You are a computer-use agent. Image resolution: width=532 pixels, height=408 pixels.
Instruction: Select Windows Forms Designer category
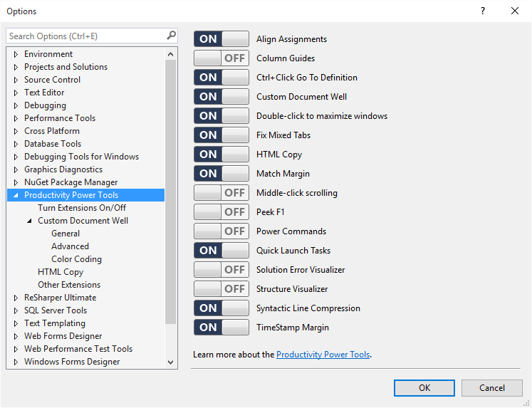click(x=72, y=362)
